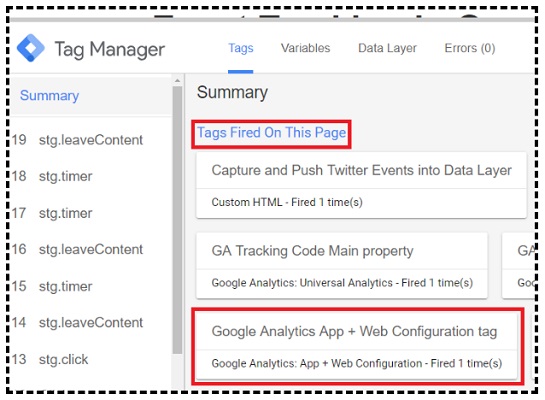Click the event list vertical scrollbar thumb
Screen dimensions: 545x400
(x=177, y=220)
